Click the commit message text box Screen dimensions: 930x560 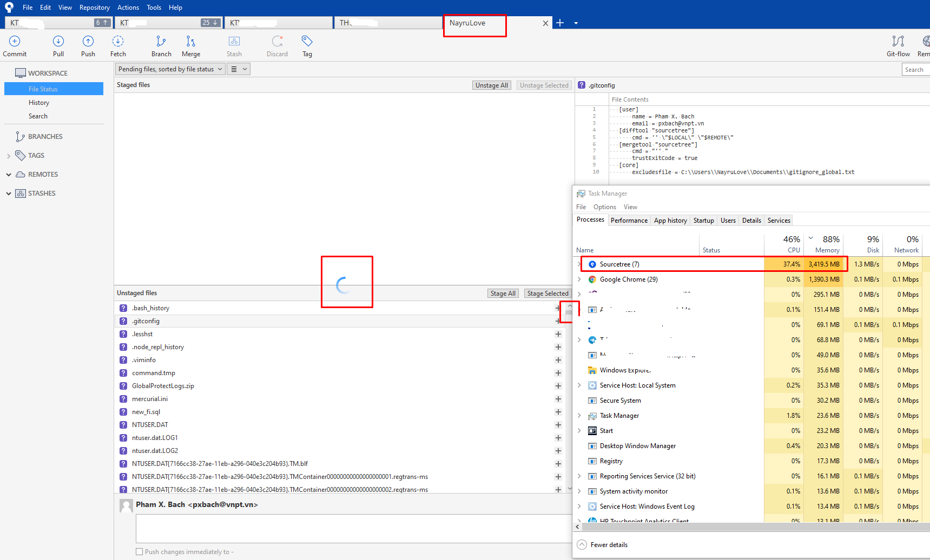(354, 529)
